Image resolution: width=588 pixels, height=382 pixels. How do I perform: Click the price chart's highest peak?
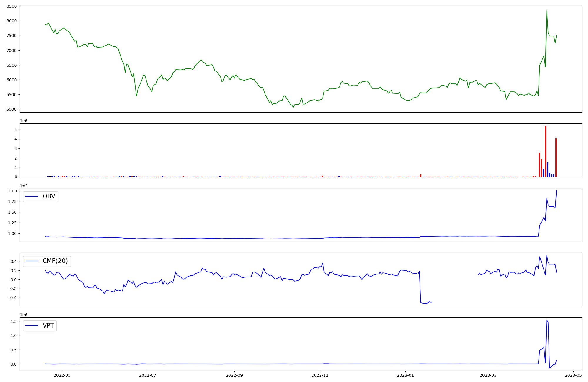click(547, 11)
